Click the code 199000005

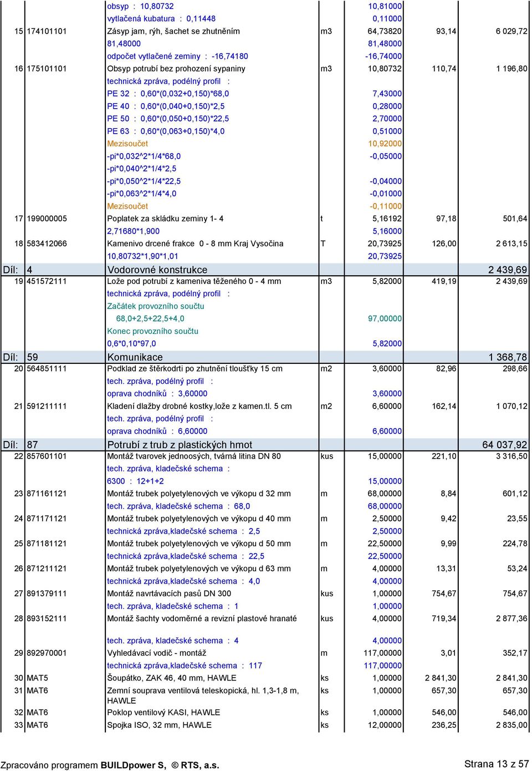tap(47, 219)
